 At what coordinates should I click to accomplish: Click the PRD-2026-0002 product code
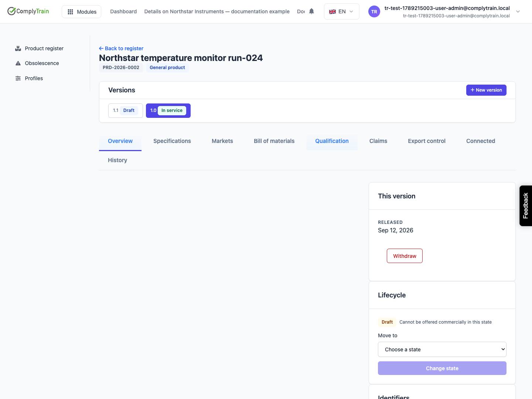coord(121,68)
